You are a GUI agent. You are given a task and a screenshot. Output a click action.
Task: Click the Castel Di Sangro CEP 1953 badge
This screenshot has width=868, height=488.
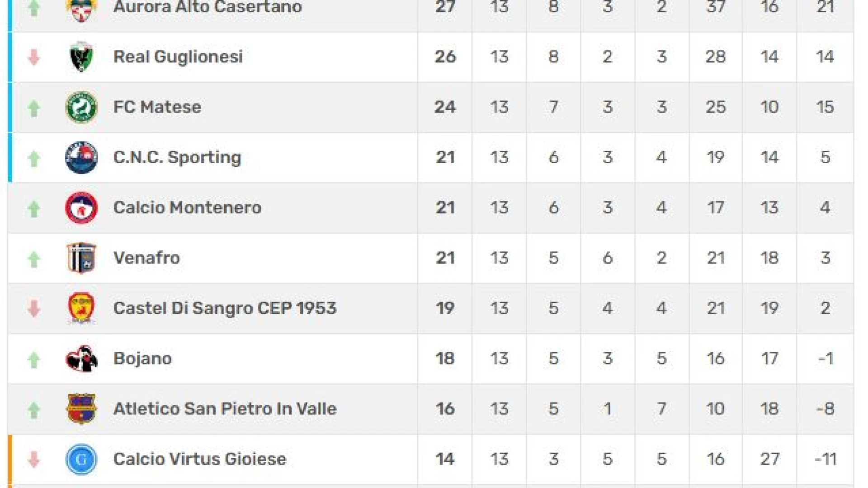pyautogui.click(x=81, y=308)
